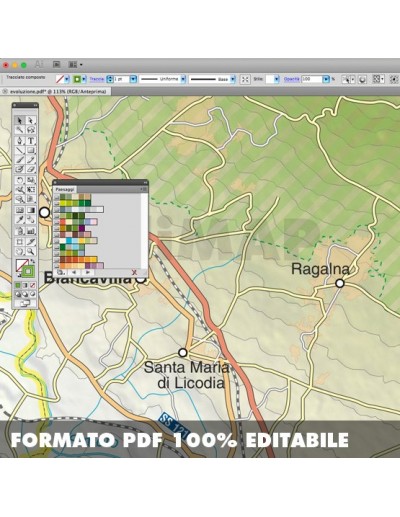The image size is (400, 517).
Task: Open the Stile graphic style dropdown
Action: [277, 79]
